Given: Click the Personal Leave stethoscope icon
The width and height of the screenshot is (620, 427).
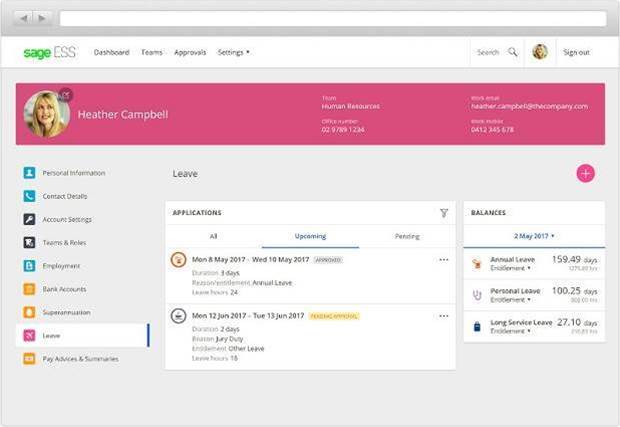Looking at the screenshot, I should 477,295.
